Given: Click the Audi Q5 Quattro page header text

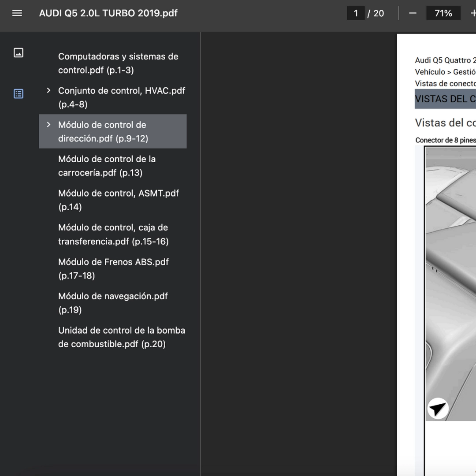Looking at the screenshot, I should coord(445,60).
